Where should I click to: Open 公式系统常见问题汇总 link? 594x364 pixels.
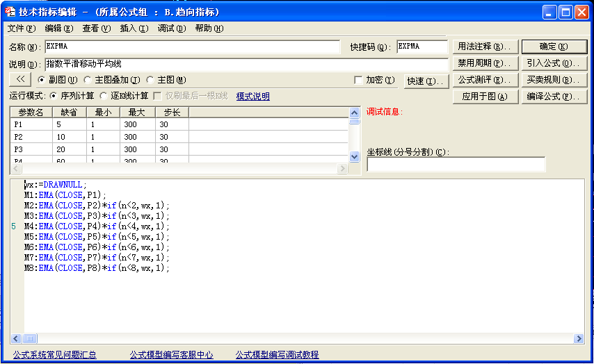[55, 355]
